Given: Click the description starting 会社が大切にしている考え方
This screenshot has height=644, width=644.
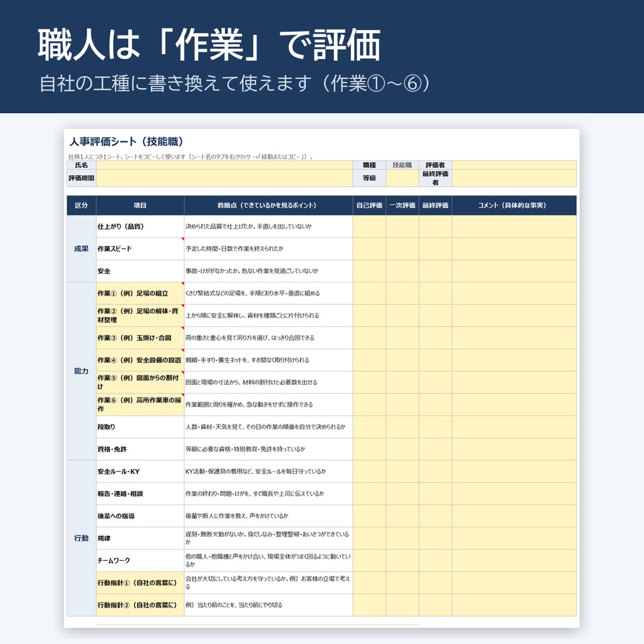Looking at the screenshot, I should point(268,583).
